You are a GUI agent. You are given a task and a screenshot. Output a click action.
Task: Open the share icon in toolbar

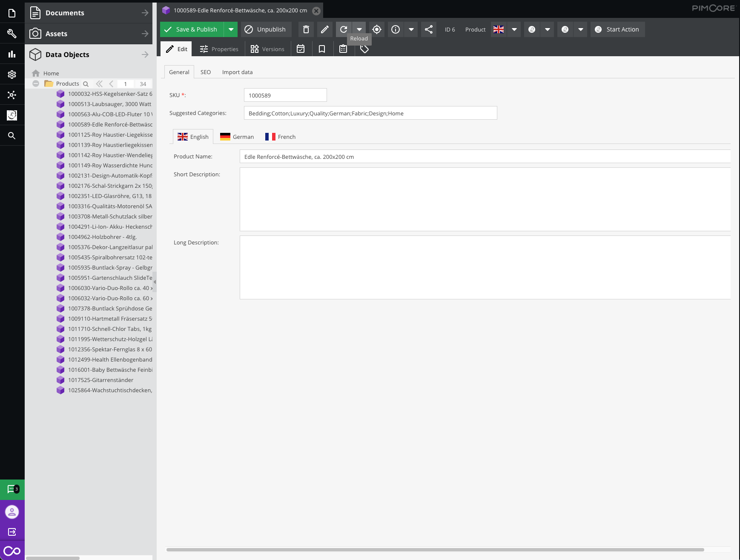[429, 29]
